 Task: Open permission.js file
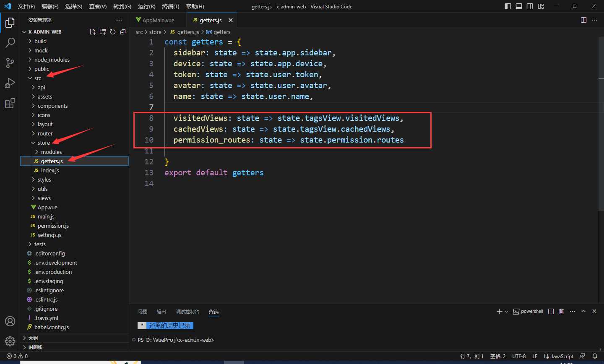[75, 226]
